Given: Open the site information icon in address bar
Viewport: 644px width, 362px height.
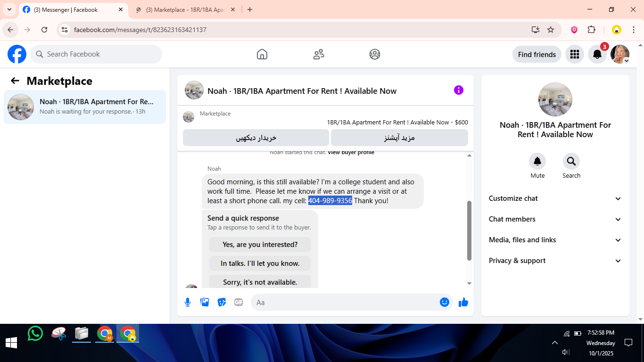Looking at the screenshot, I should (x=65, y=30).
